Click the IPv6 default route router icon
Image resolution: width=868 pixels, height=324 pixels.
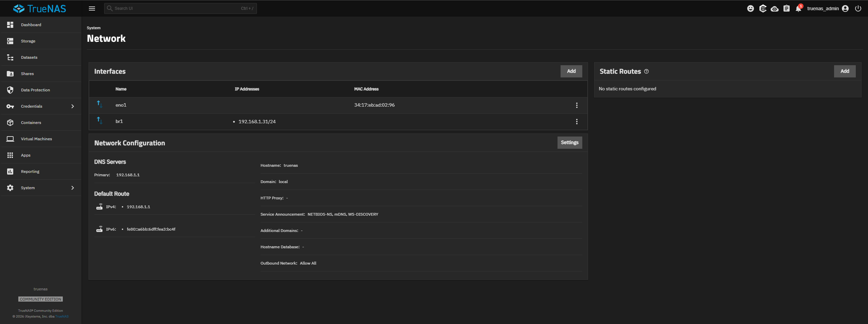tap(99, 229)
